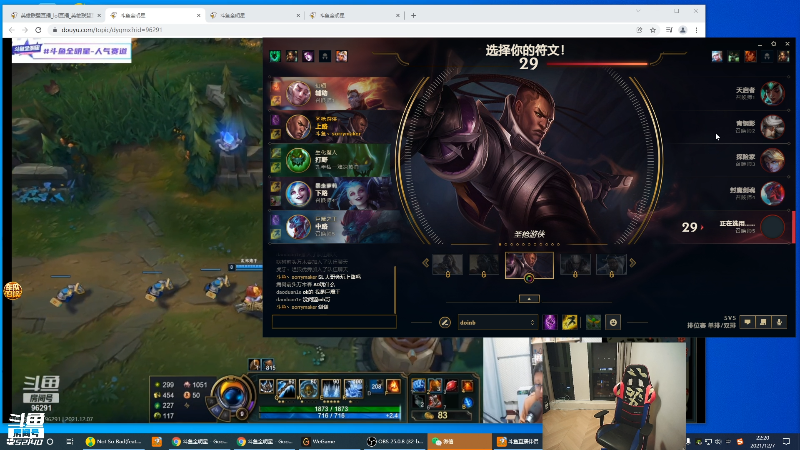The width and height of the screenshot is (800, 450).
Task: Open the ward skin selector icon
Action: pos(593,322)
